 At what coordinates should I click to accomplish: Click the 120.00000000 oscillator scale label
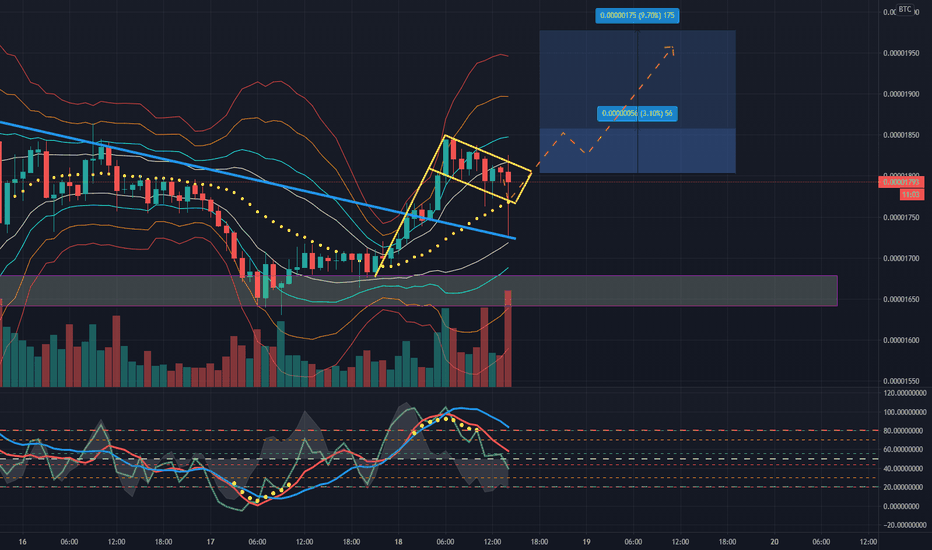[905, 393]
